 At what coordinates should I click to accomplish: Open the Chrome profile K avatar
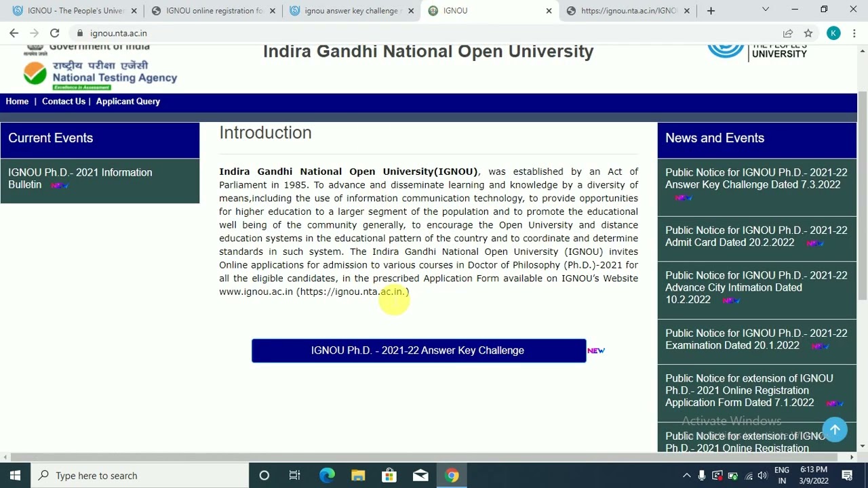(833, 33)
